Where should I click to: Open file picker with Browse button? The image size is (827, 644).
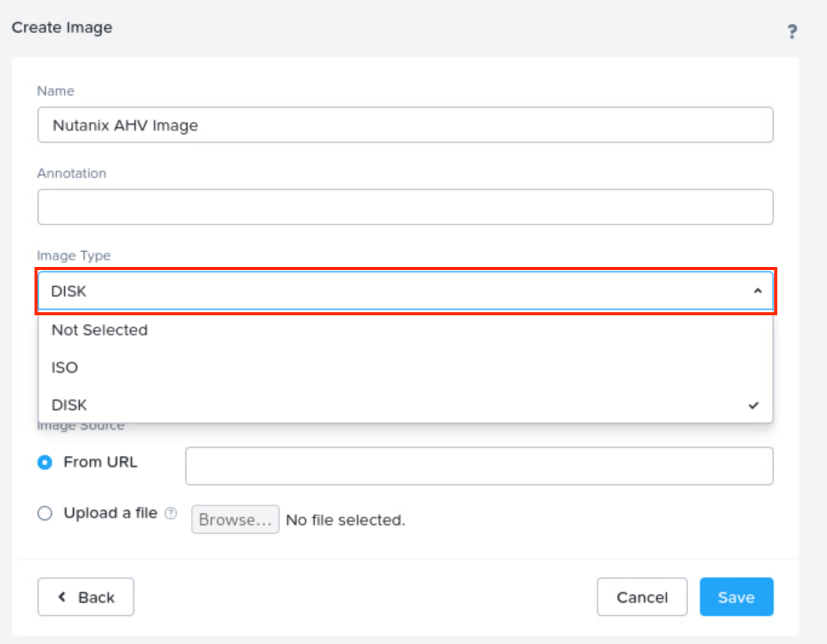[x=235, y=519]
